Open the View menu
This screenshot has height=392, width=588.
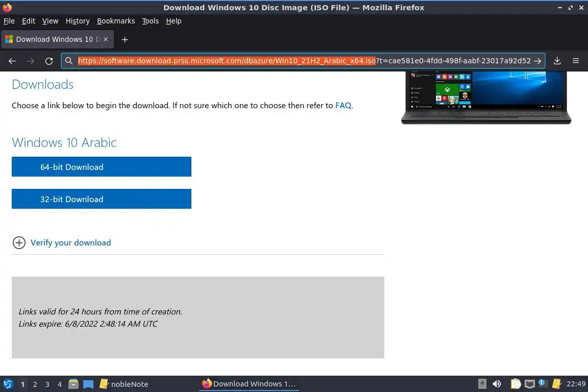50,21
